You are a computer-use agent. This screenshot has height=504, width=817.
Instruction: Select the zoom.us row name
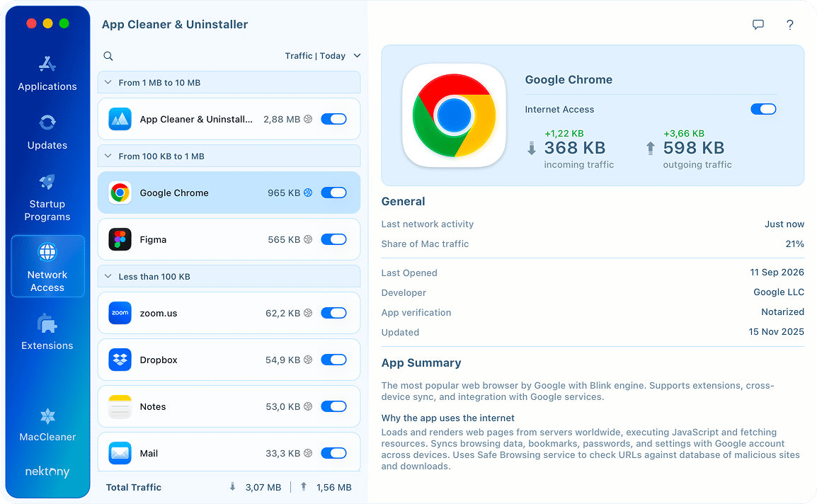coord(159,314)
